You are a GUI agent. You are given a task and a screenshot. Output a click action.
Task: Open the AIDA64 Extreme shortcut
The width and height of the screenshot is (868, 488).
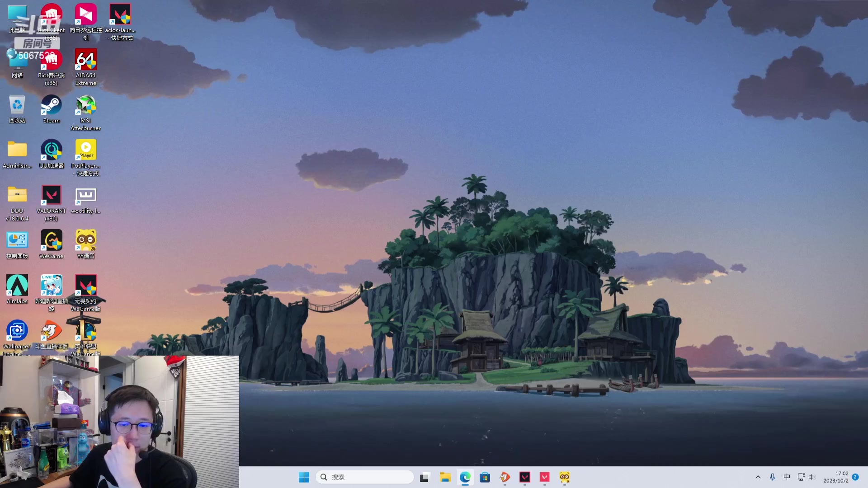[x=85, y=66]
